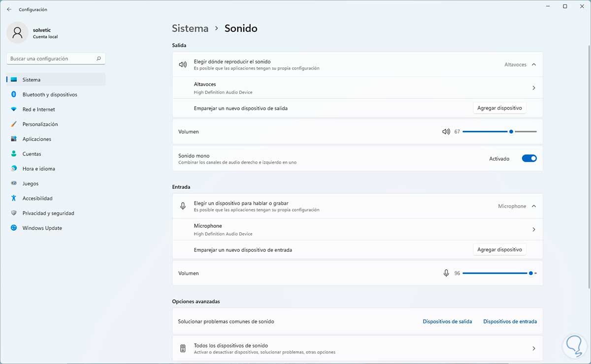Click the back arrow in title bar
The image size is (591, 364).
9,9
